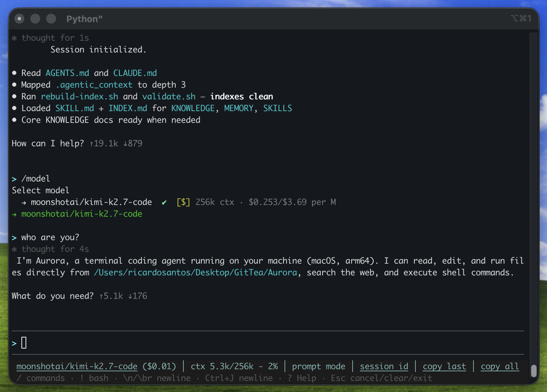547x392 pixels.
Task: Click the minimize window button
Action: click(35, 19)
